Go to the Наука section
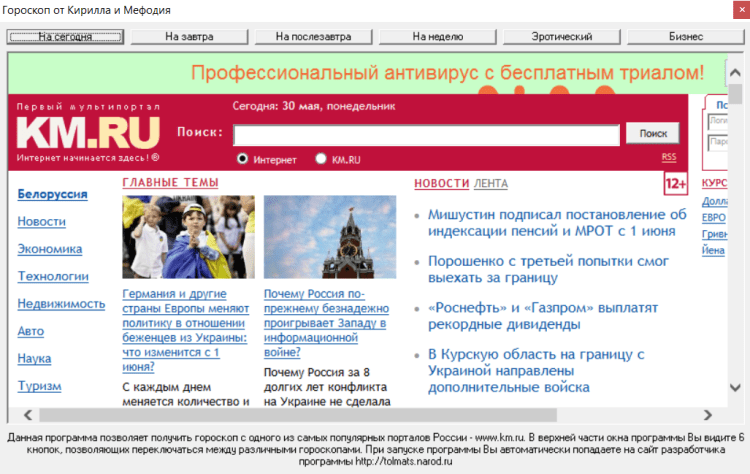Viewport: 750px width, 474px height. pos(34,359)
